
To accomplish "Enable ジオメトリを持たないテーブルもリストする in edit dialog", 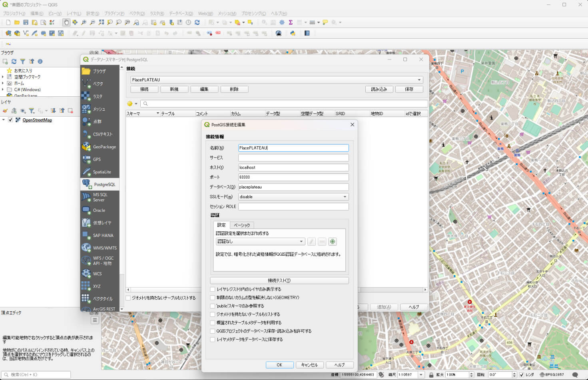I will 213,314.
